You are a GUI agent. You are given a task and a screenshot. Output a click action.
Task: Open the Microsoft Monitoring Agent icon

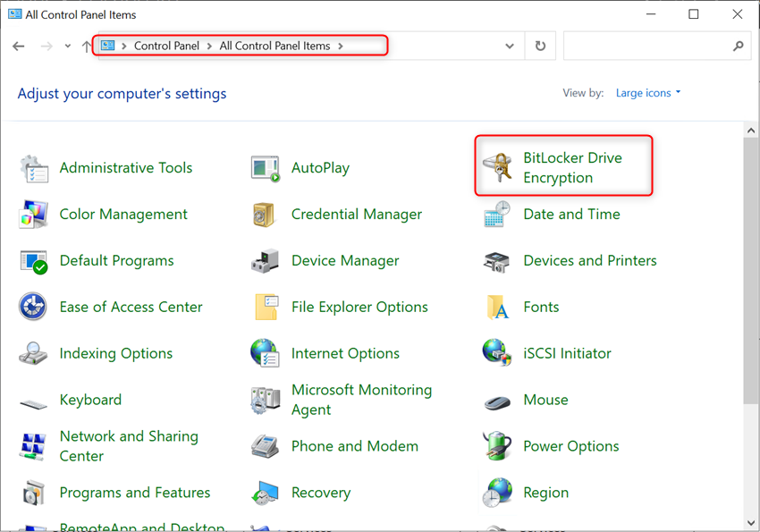point(266,401)
